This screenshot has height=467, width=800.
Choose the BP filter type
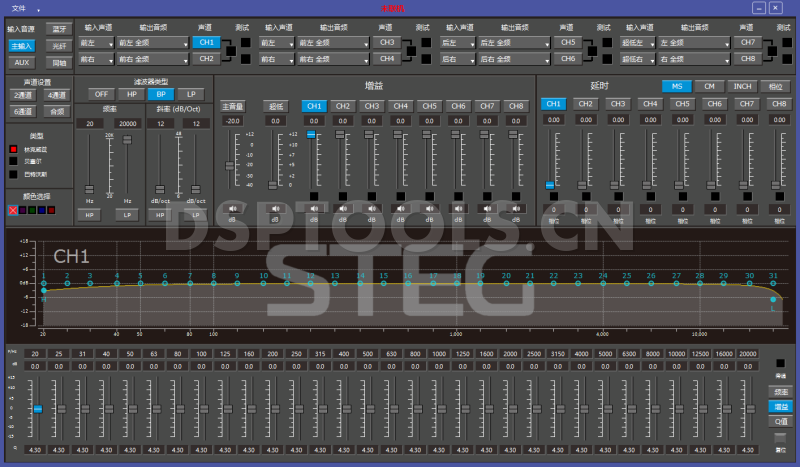pyautogui.click(x=161, y=94)
